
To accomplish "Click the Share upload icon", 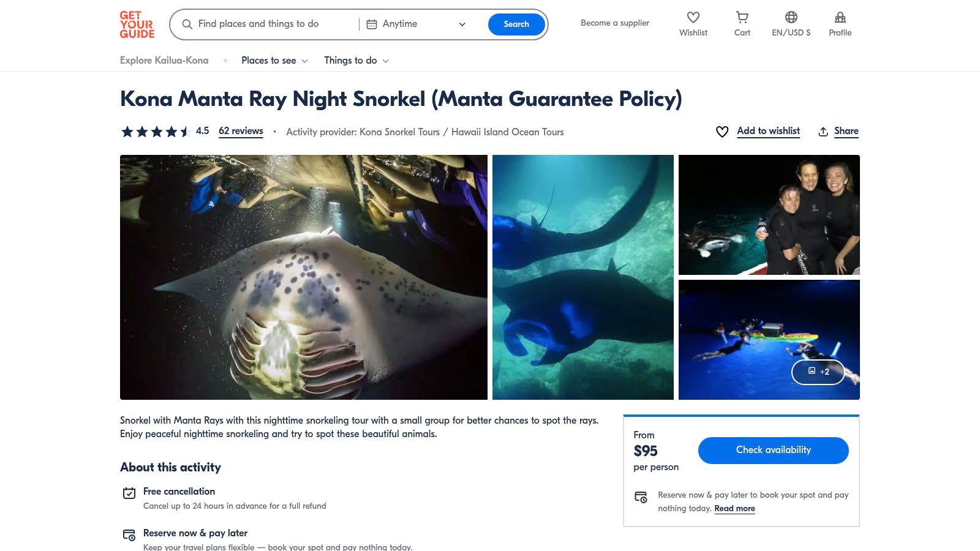I will pos(823,132).
